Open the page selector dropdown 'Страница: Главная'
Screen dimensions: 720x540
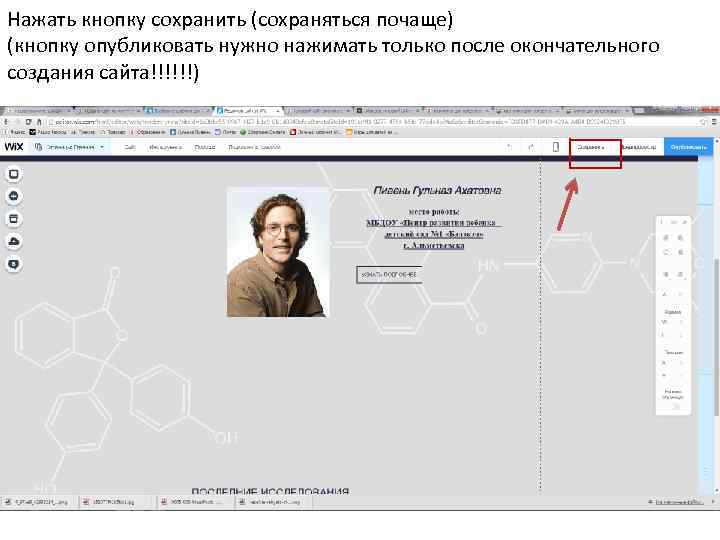click(x=70, y=147)
